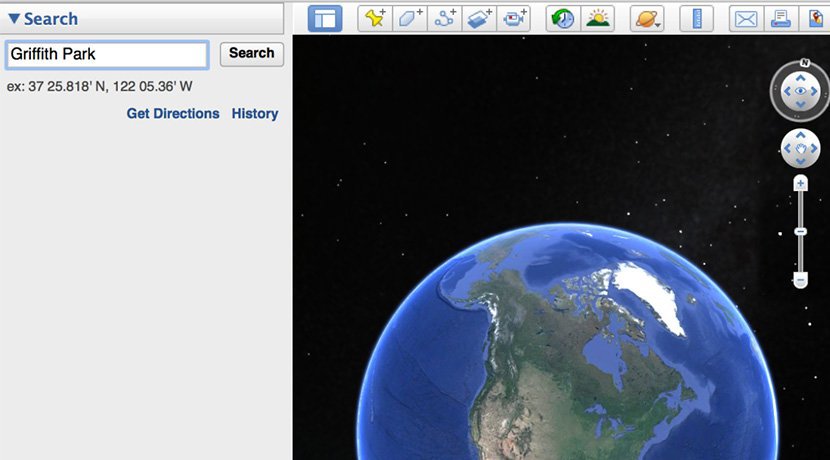Click the Griffith Park search field
The image size is (830, 460).
point(107,55)
